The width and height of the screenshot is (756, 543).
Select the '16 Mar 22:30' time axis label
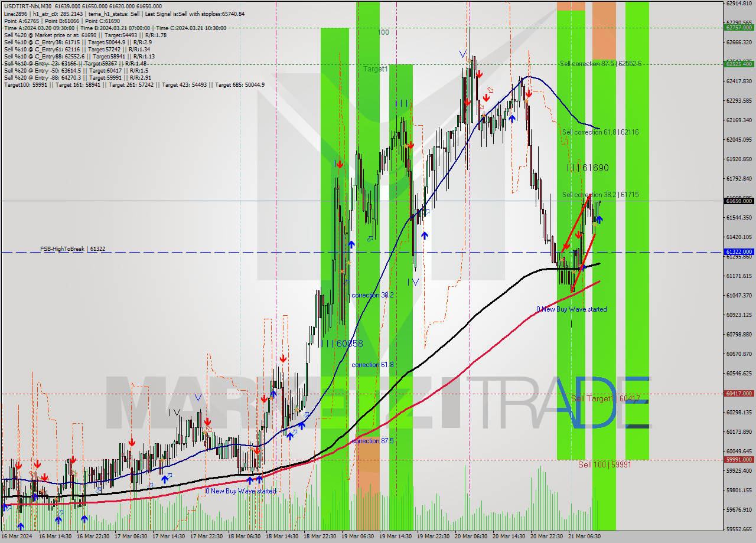tap(94, 537)
